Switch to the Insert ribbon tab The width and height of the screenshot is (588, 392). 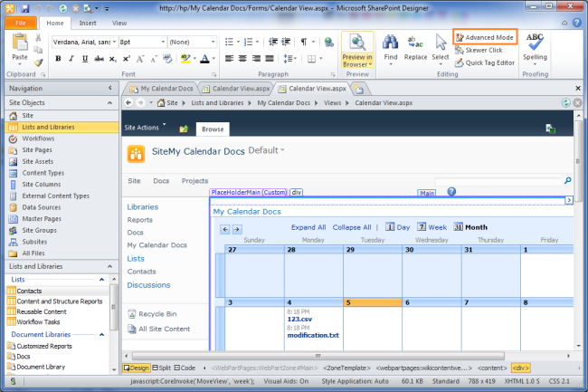point(88,24)
